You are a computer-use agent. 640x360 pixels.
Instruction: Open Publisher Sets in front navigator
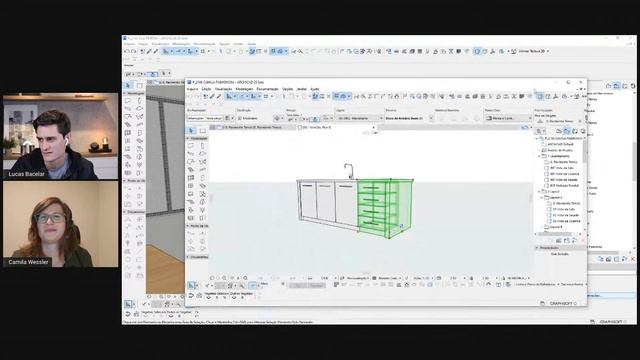coord(582,131)
